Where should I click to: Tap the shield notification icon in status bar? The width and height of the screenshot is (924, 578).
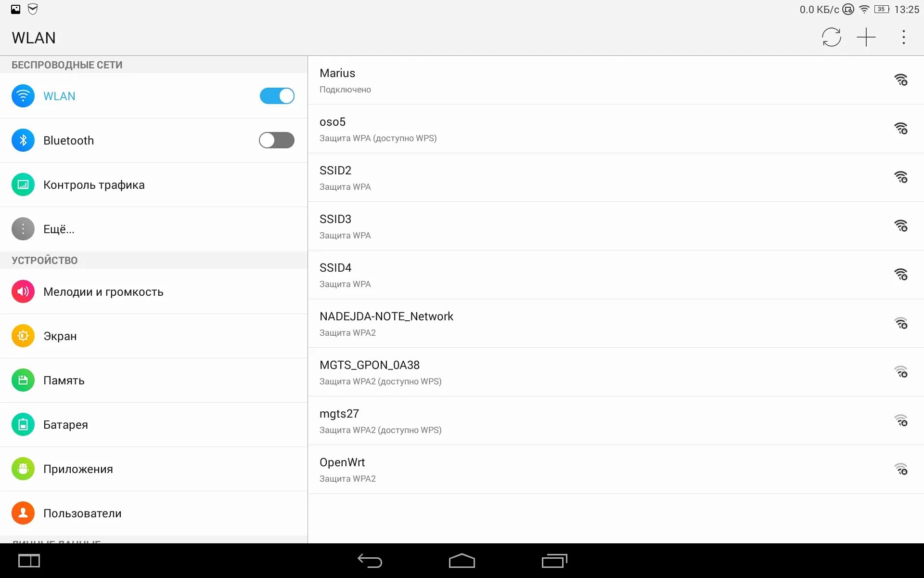(33, 9)
